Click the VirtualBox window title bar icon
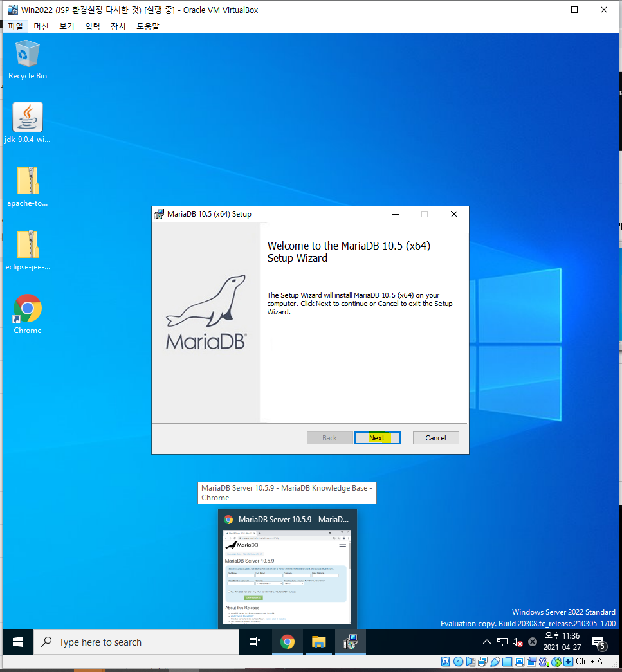Image resolution: width=622 pixels, height=672 pixels. (13, 10)
